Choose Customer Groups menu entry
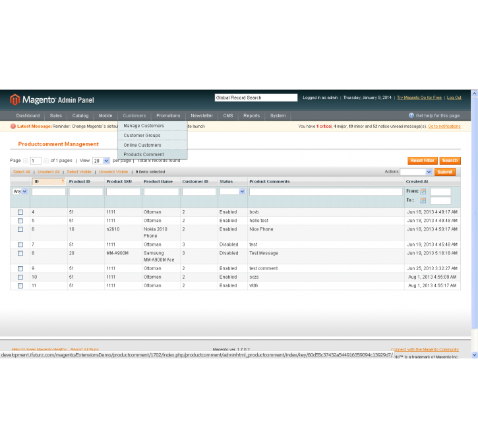The height and width of the screenshot is (448, 478). pos(152,136)
